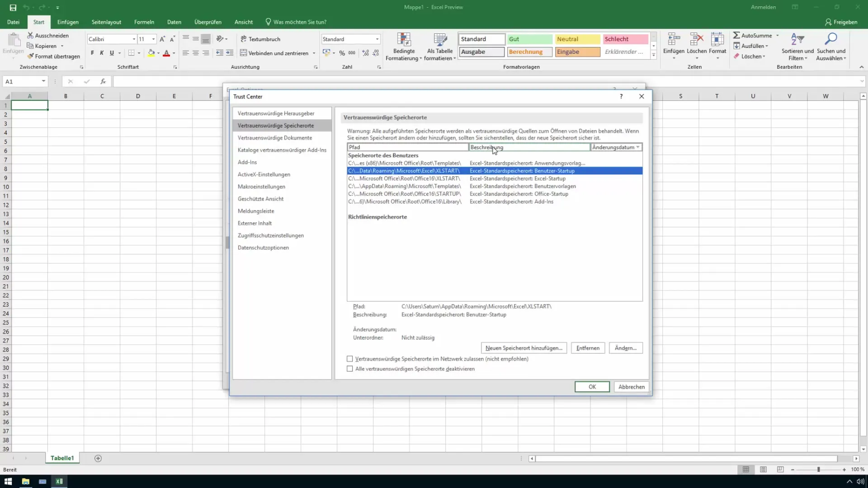Open the font size dropdown

pyautogui.click(x=154, y=39)
